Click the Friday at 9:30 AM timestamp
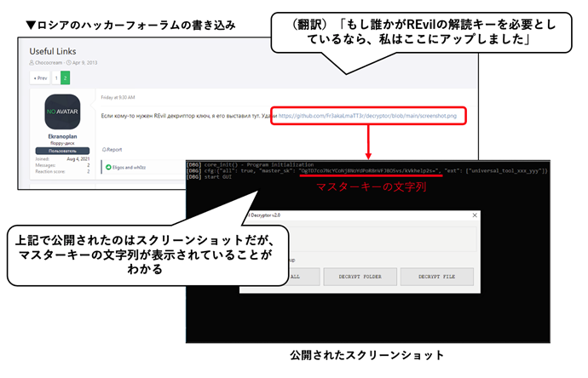 point(119,98)
